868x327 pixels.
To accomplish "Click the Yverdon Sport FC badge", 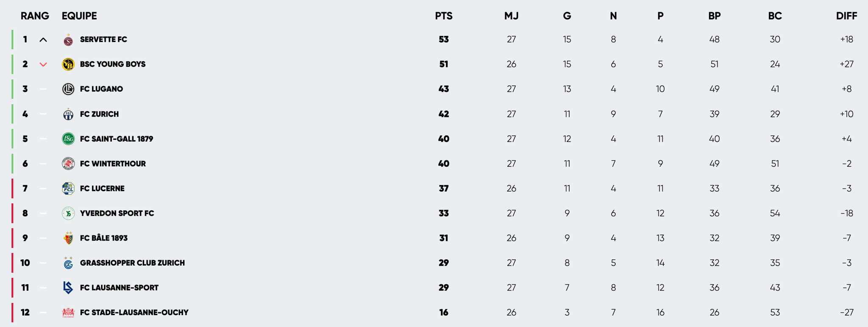I will tap(68, 213).
